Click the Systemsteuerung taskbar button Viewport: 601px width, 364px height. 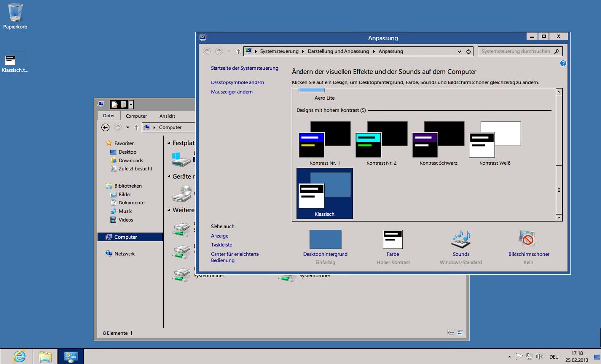[x=71, y=356]
